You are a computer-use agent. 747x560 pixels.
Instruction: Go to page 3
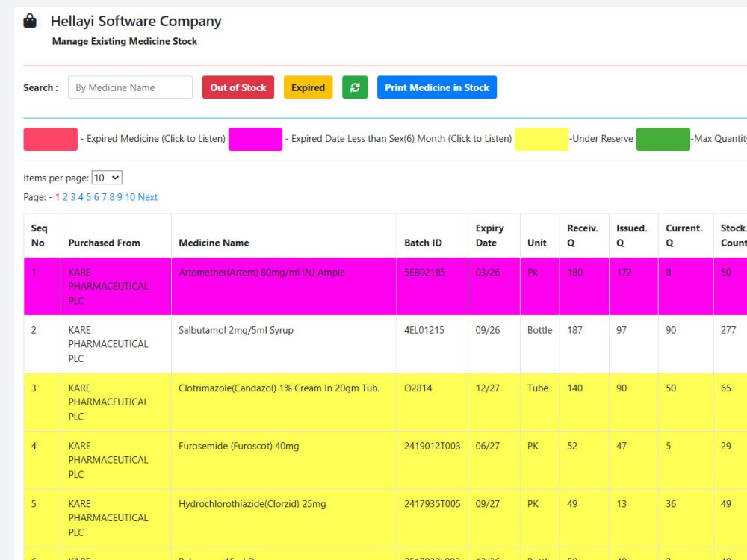point(73,197)
